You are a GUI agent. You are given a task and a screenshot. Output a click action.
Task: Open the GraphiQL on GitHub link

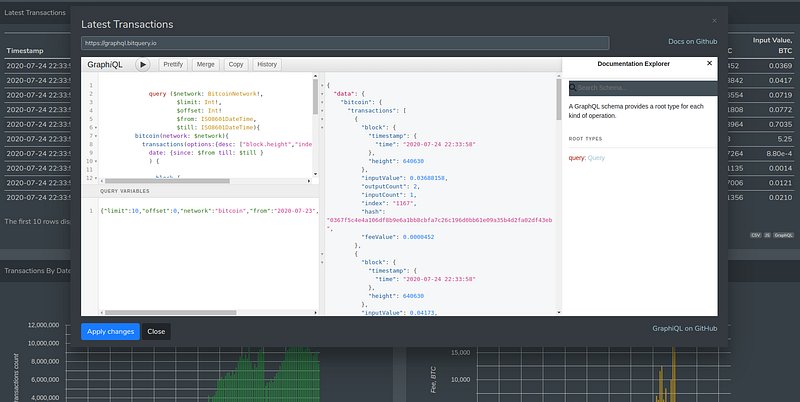(685, 328)
